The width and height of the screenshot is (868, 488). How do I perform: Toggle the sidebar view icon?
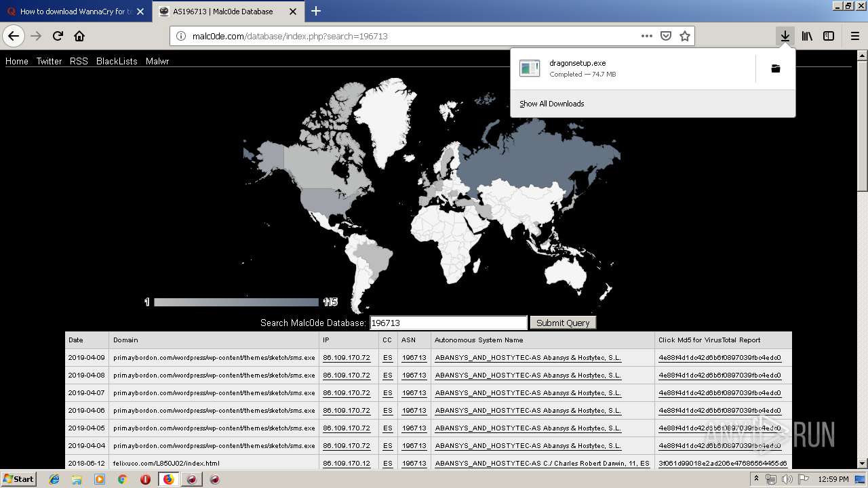[x=829, y=36]
